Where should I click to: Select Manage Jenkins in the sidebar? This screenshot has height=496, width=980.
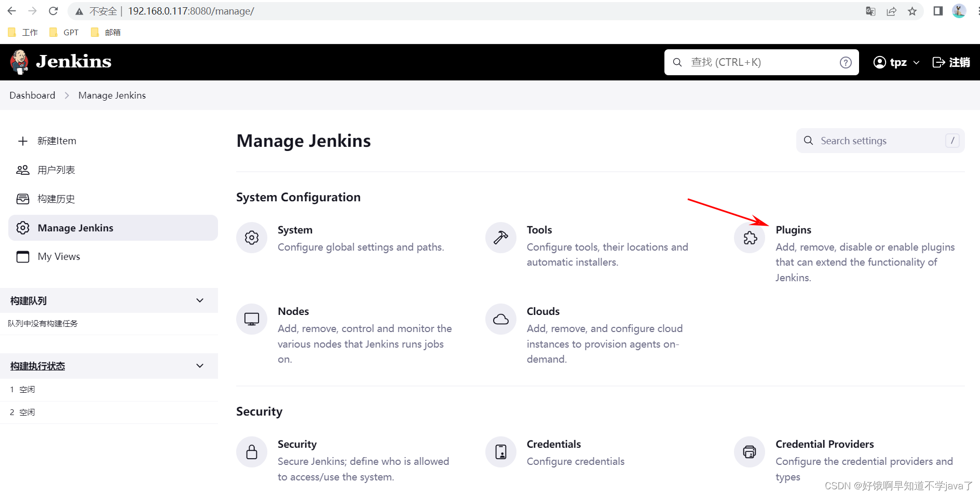pyautogui.click(x=113, y=228)
